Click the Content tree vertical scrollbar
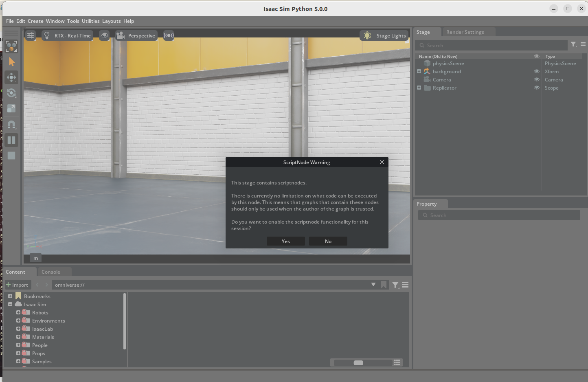This screenshot has width=588, height=382. click(125, 321)
